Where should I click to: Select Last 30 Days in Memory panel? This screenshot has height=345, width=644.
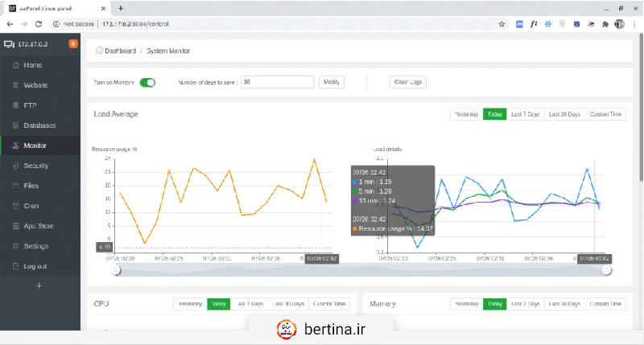pos(564,304)
